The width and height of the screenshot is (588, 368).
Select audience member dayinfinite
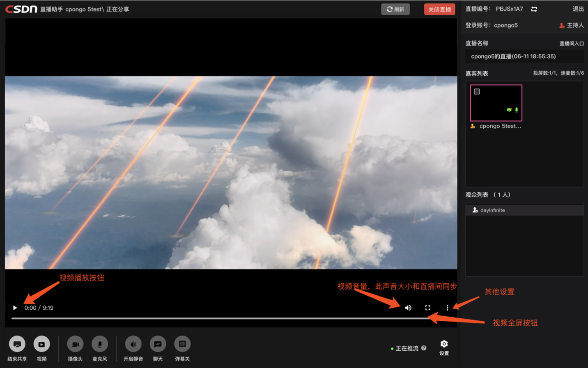tap(525, 210)
